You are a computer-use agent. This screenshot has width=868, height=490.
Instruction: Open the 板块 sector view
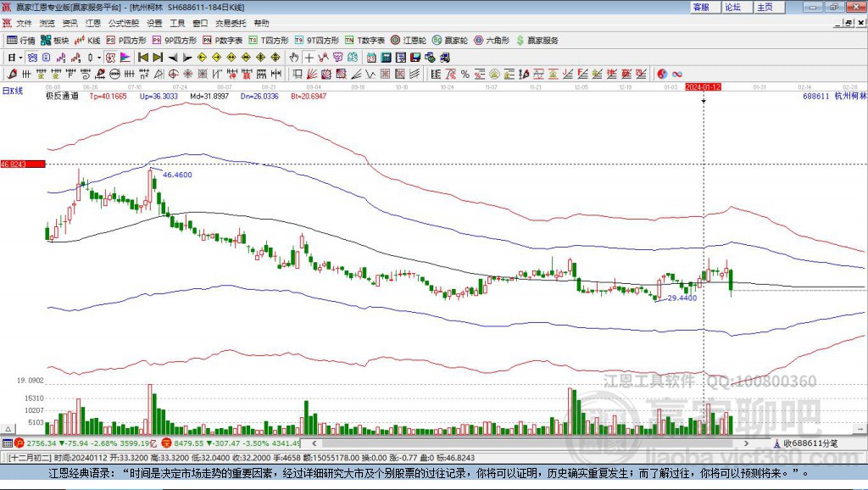(x=54, y=41)
